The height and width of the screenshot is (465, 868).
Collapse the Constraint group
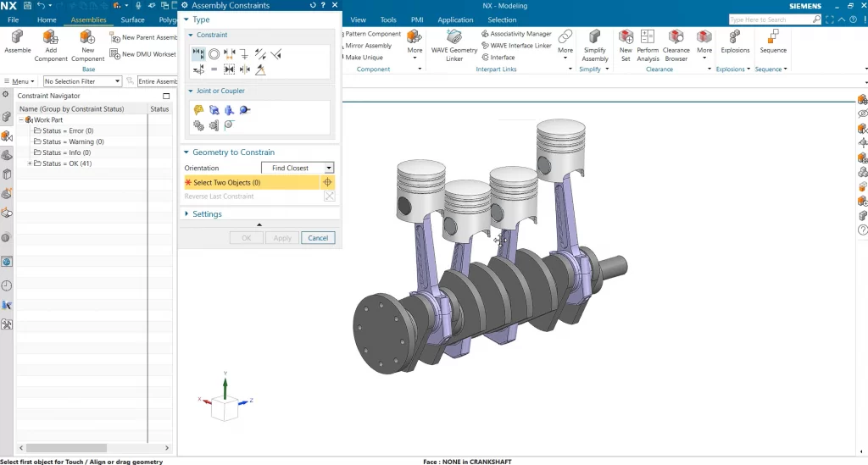(x=191, y=35)
